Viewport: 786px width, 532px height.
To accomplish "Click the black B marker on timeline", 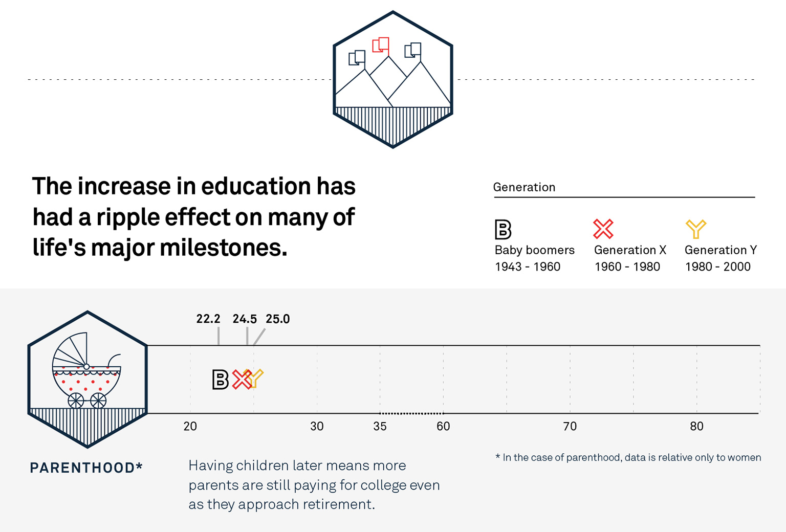I will 220,380.
